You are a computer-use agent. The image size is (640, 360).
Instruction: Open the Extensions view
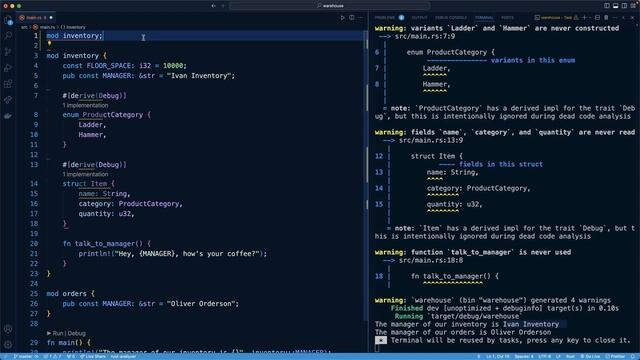pos(8,84)
